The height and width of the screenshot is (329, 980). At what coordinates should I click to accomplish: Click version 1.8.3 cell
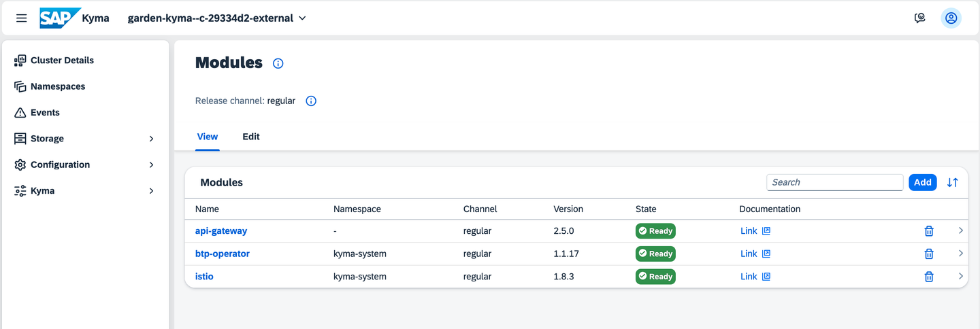click(564, 277)
